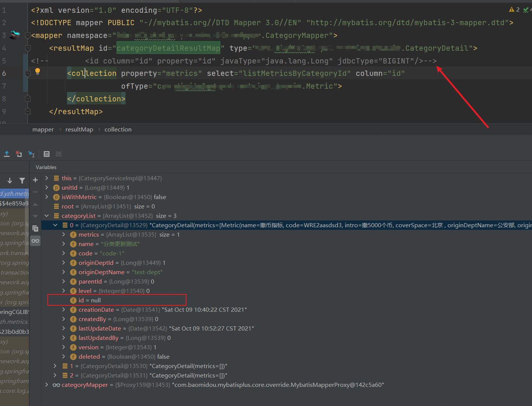Image resolution: width=532 pixels, height=406 pixels.
Task: Click the plus icon to add watch
Action: pos(35,180)
